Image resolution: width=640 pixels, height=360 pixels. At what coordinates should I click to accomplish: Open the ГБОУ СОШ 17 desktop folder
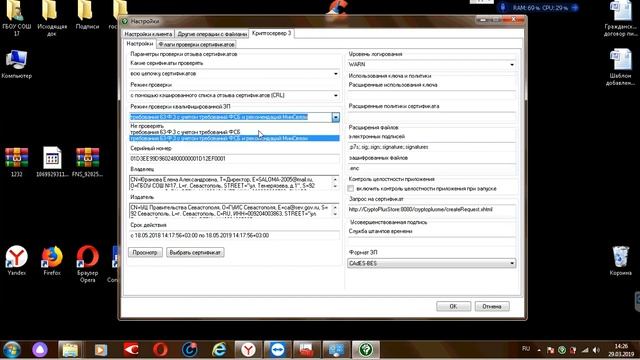coord(16,17)
